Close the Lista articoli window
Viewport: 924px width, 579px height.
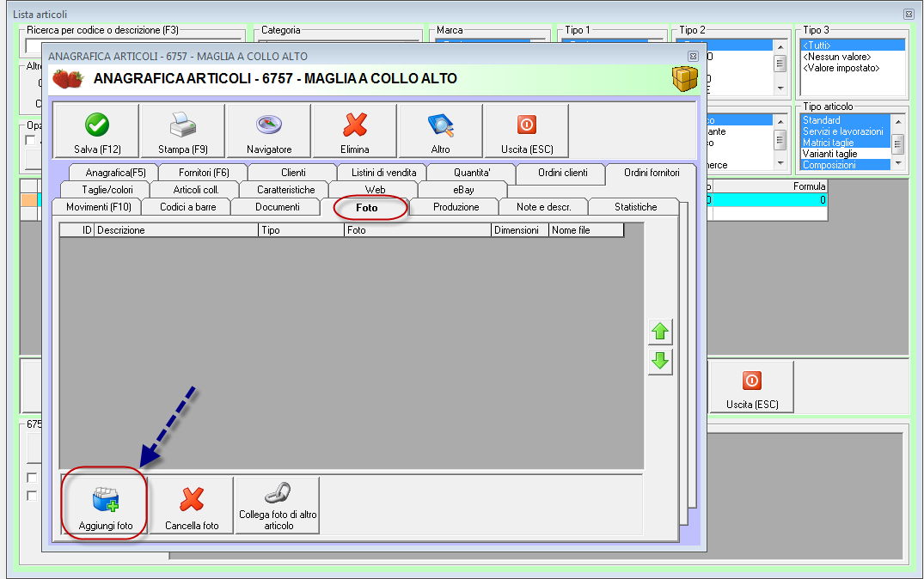(x=909, y=14)
